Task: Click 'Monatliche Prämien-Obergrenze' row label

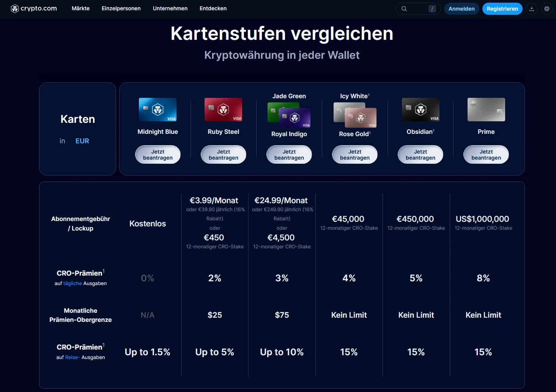Action: pos(80,315)
